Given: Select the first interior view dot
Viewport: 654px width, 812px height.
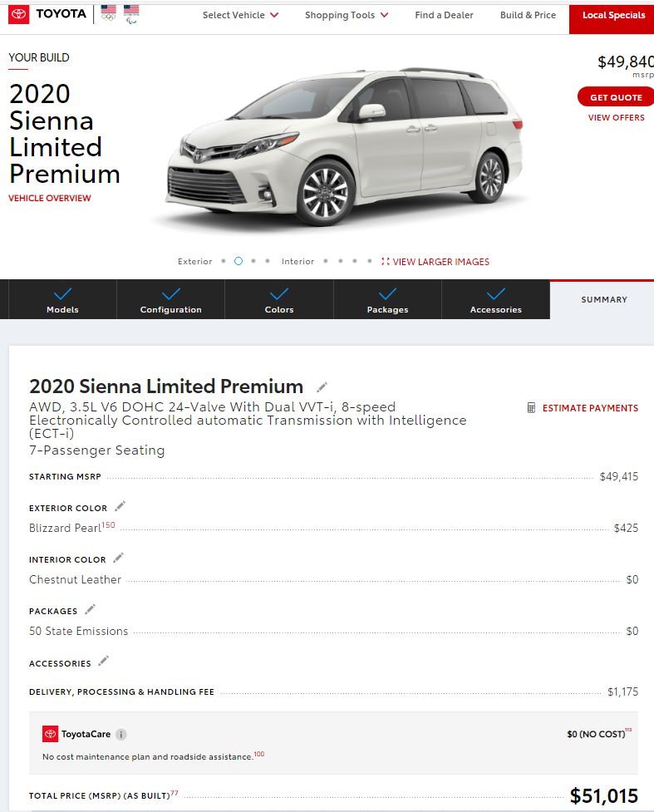Looking at the screenshot, I should [326, 261].
